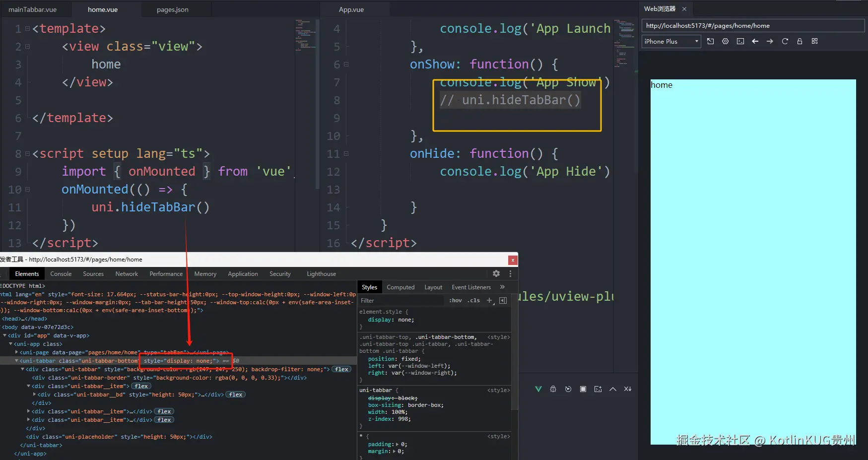The height and width of the screenshot is (460, 868).
Task: Click the stop square icon in console toolbar
Action: [x=583, y=389]
